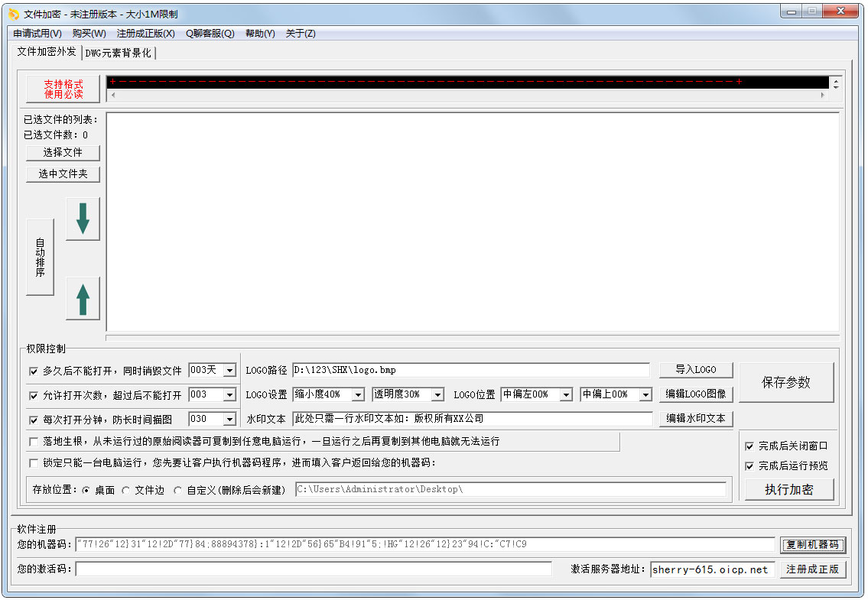
Task: Open the 申请试用(V) menu
Action: pyautogui.click(x=37, y=34)
